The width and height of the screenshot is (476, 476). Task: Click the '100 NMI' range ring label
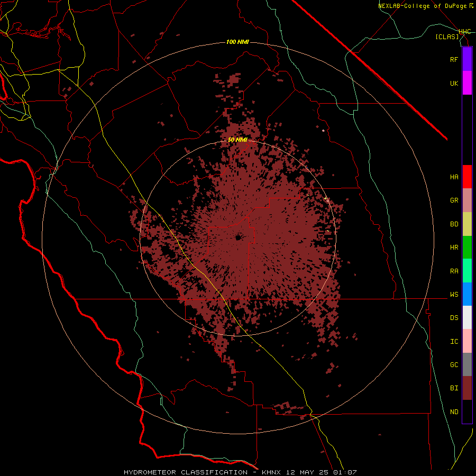point(237,42)
